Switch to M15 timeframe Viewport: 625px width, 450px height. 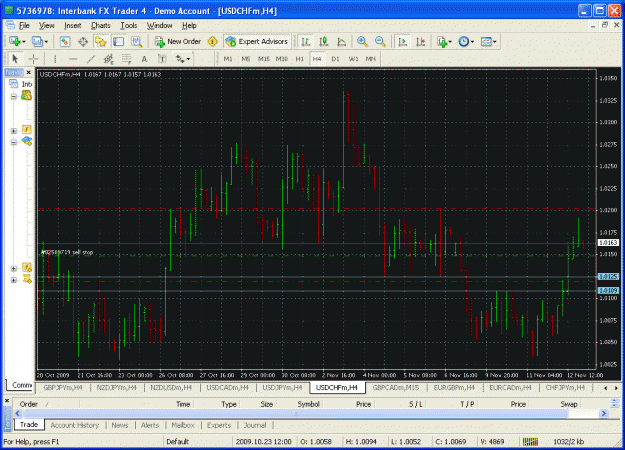coord(263,59)
